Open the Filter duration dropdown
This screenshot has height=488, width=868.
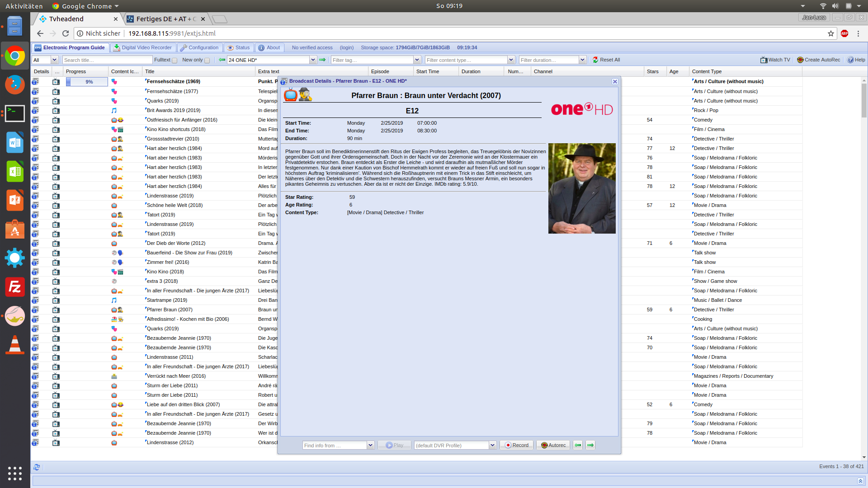(582, 60)
